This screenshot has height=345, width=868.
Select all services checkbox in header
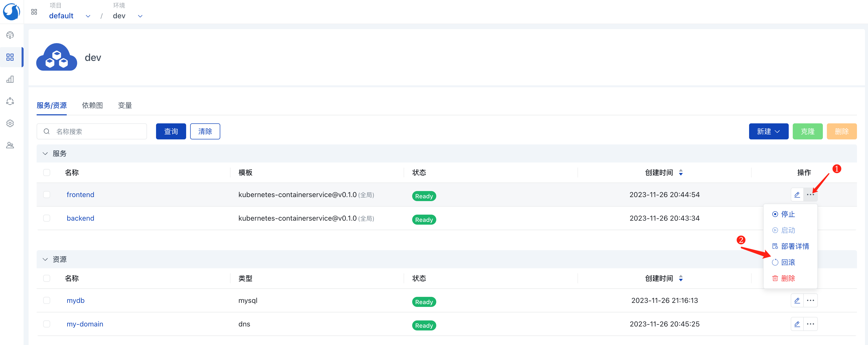click(46, 172)
